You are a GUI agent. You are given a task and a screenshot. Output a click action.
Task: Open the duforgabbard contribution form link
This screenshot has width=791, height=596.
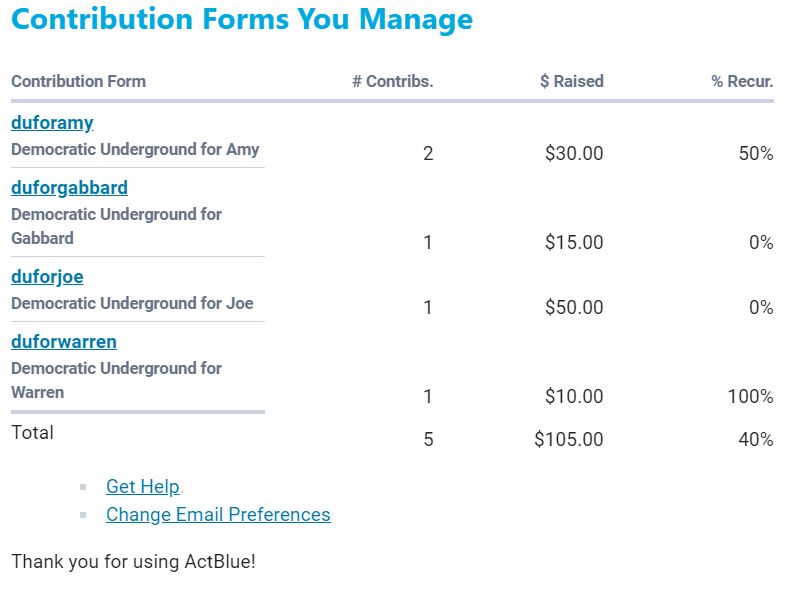click(69, 188)
